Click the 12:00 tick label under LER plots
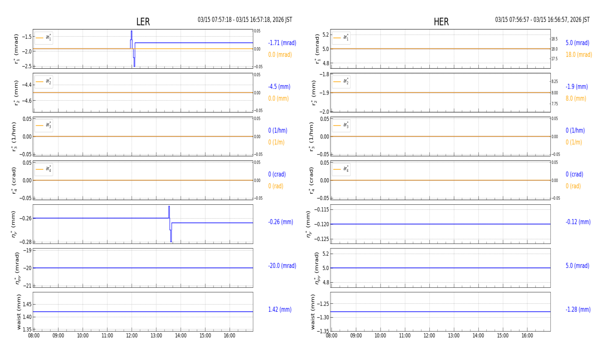 pyautogui.click(x=131, y=336)
